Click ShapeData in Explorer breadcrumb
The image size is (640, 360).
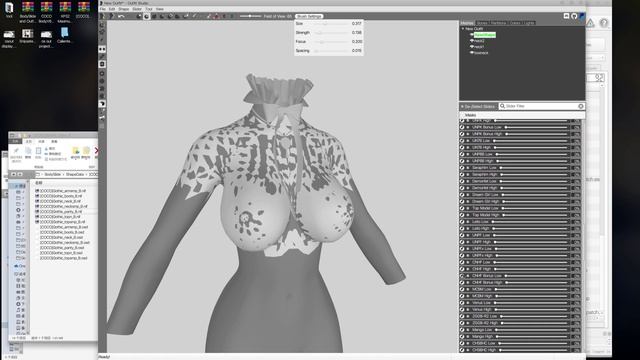coord(75,174)
